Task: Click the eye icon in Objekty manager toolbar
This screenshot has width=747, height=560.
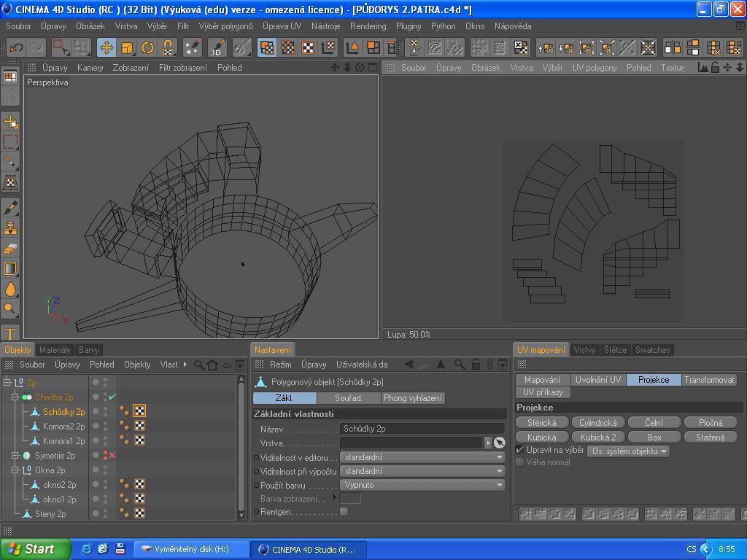Action: pyautogui.click(x=227, y=365)
